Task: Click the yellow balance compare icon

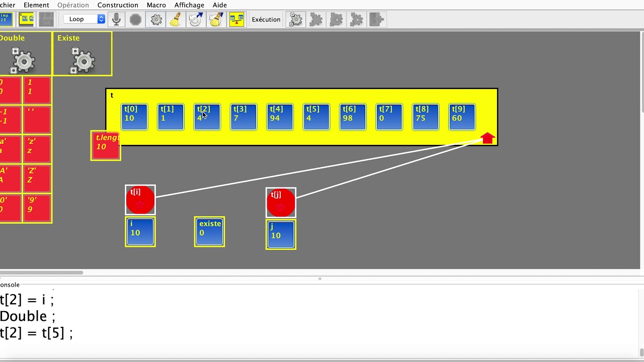Action: pyautogui.click(x=236, y=20)
